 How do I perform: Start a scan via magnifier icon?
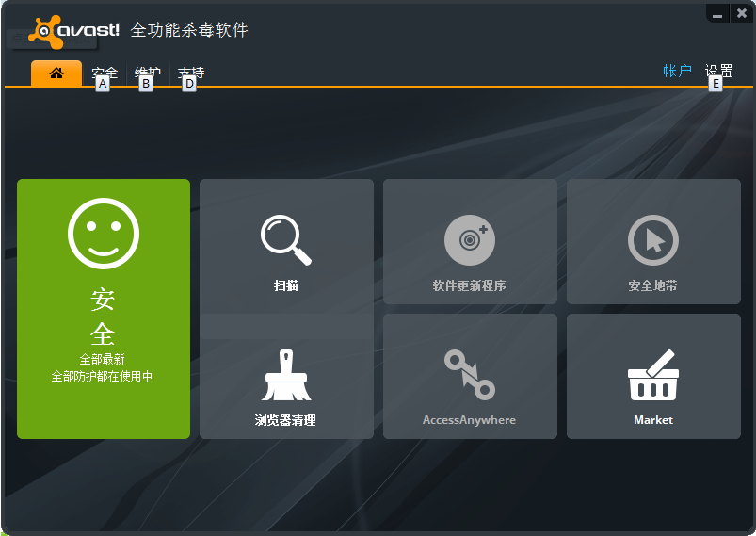[286, 240]
